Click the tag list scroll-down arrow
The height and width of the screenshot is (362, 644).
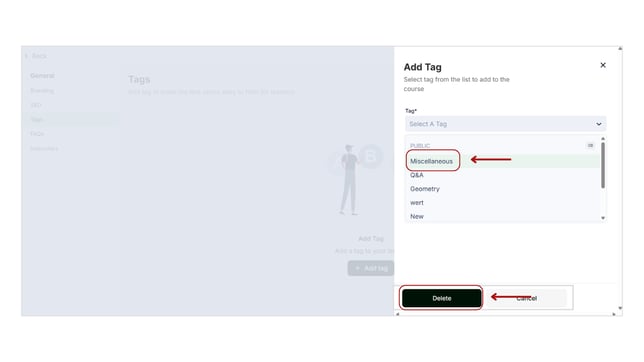pyautogui.click(x=603, y=218)
